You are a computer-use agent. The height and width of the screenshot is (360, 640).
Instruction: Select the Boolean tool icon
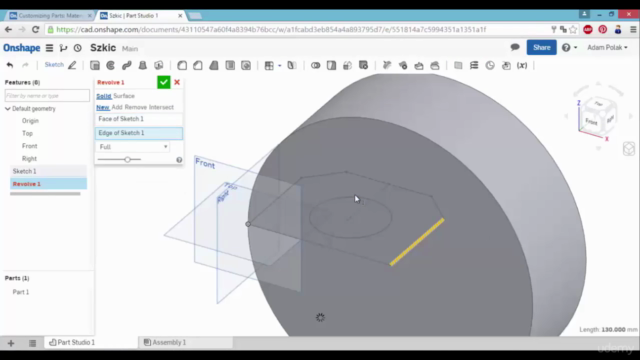click(316, 65)
